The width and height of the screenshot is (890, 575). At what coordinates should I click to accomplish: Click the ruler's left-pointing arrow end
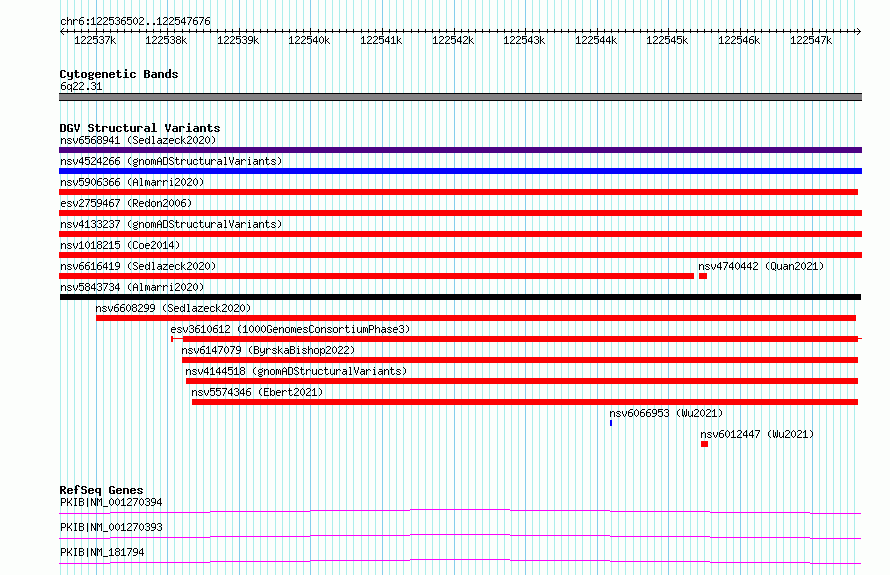click(x=62, y=32)
